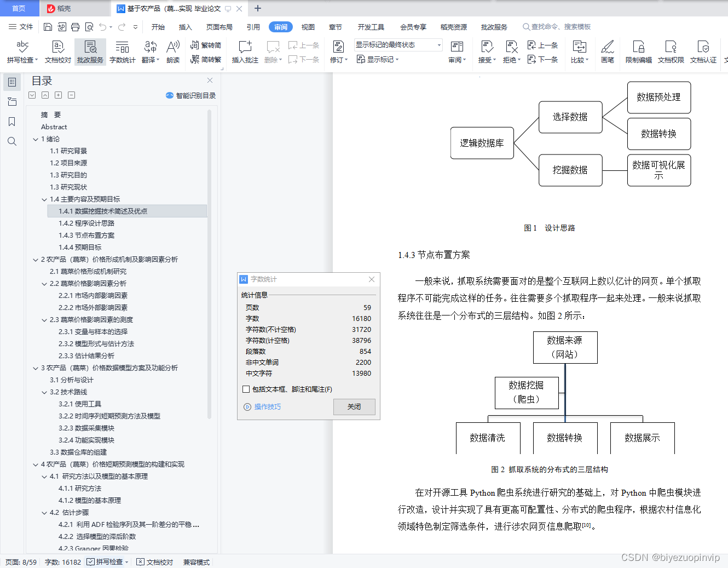Select 3.2.3 数据采集模块 in outline
Image resolution: width=728 pixels, height=568 pixels.
click(86, 428)
